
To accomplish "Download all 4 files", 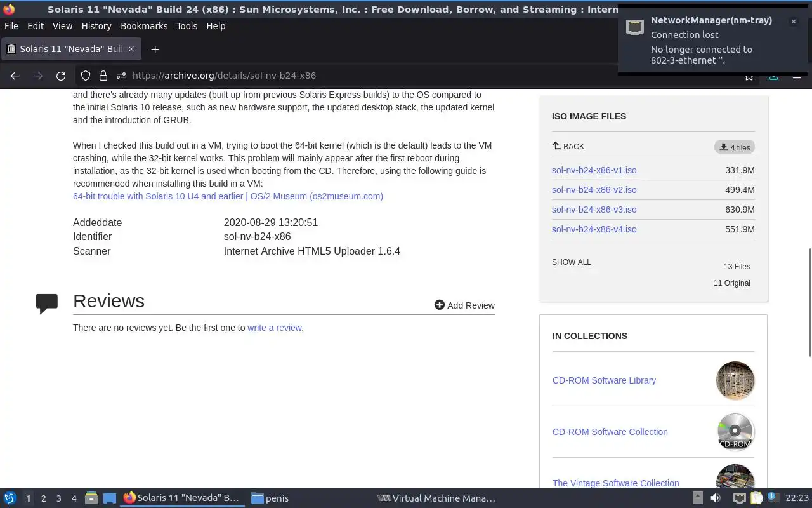I will coord(735,147).
